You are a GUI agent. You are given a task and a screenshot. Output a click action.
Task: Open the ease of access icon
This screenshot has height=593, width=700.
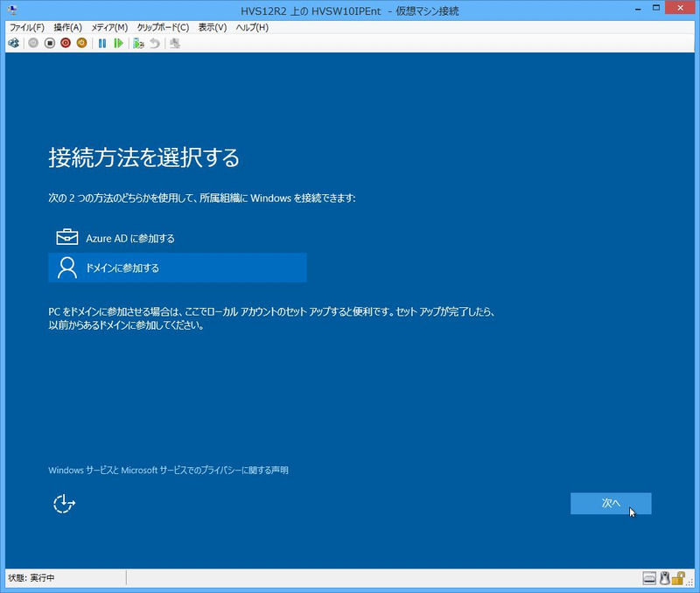64,504
